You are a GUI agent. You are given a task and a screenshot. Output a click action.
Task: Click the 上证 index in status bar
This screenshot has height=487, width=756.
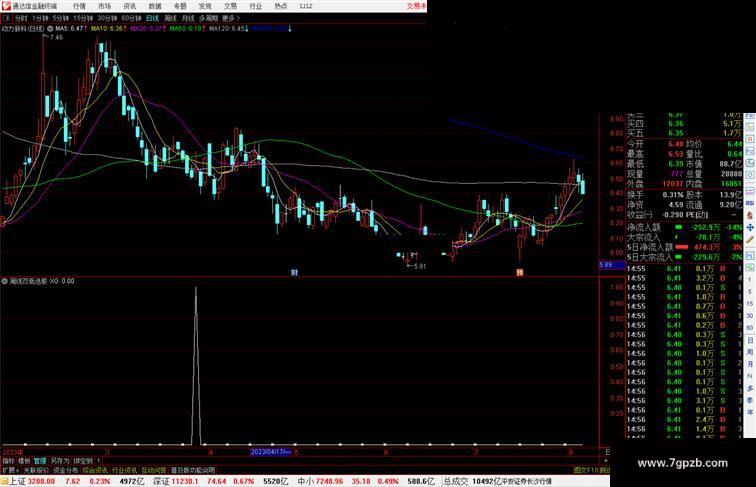click(x=17, y=481)
